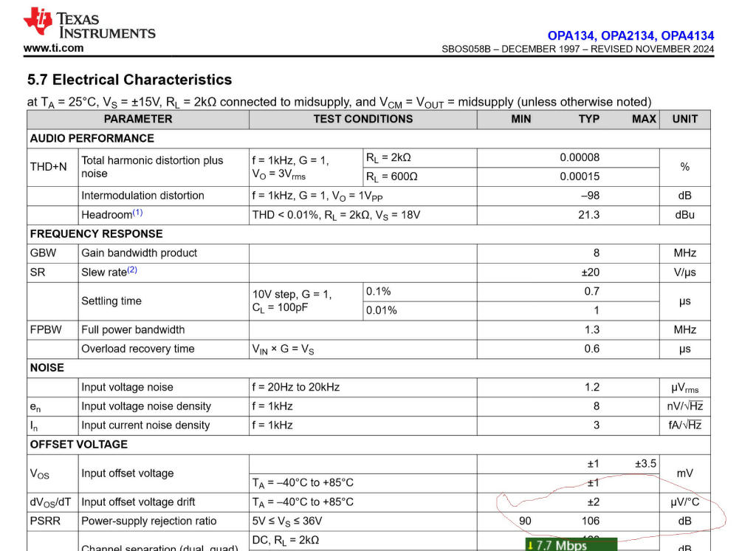Click the 0.01% settling condition cell

click(420, 311)
